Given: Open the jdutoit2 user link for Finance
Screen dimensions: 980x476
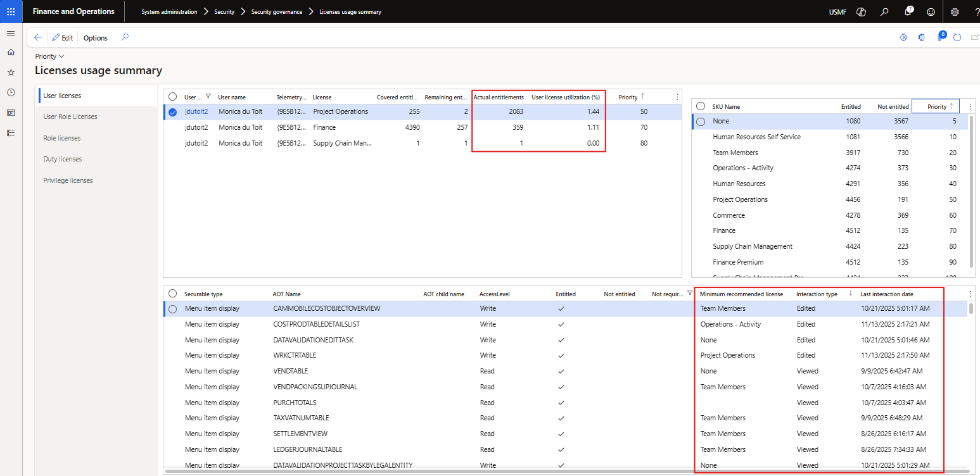Looking at the screenshot, I should tap(196, 127).
